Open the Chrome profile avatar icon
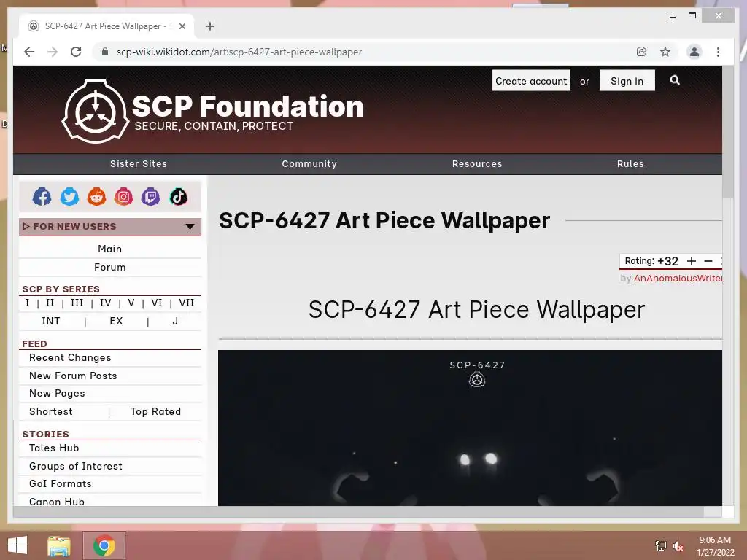 pos(694,52)
